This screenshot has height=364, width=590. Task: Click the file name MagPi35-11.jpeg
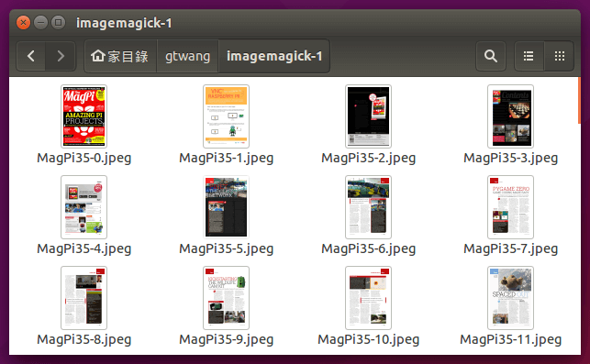[x=510, y=340]
